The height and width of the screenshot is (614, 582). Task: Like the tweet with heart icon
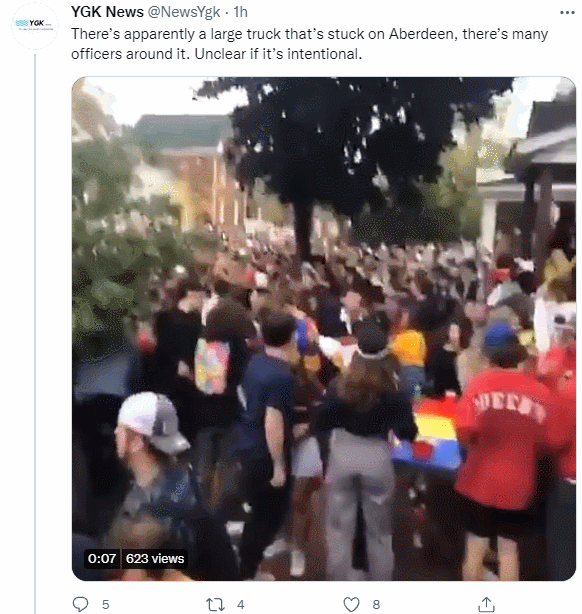(x=351, y=604)
